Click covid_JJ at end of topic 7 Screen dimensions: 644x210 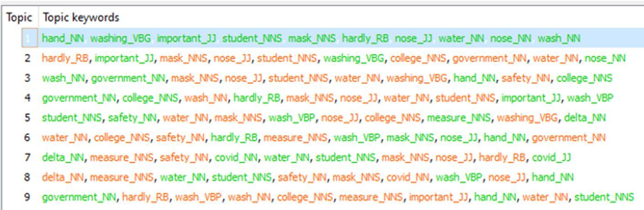click(x=551, y=157)
